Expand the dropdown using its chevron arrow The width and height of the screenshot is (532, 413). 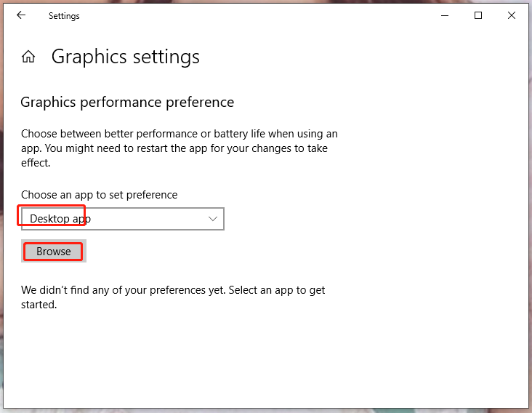[x=213, y=219]
